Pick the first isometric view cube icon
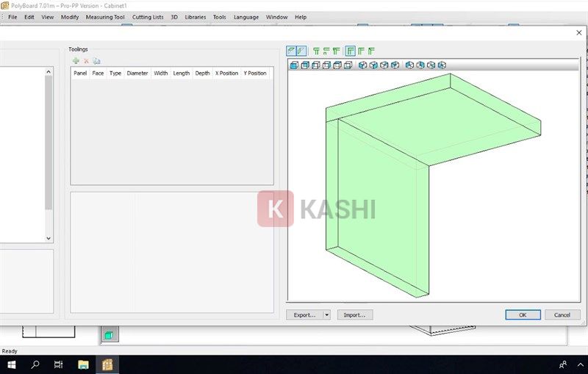588x374 pixels. (362, 65)
